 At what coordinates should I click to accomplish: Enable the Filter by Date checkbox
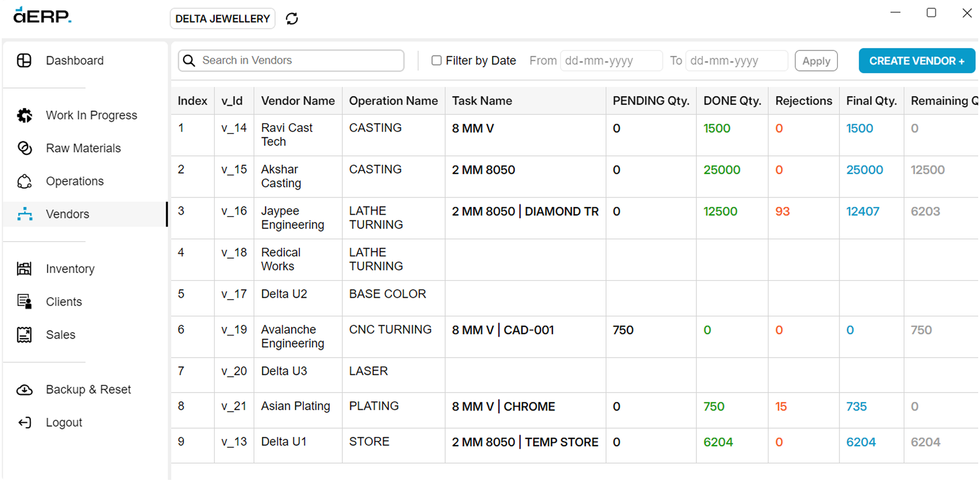pos(436,60)
